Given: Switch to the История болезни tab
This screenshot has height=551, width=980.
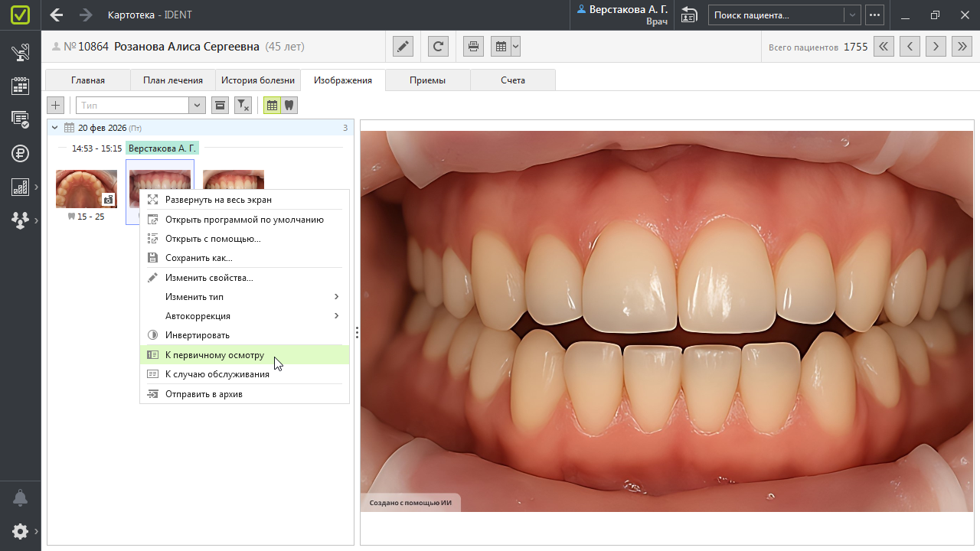Looking at the screenshot, I should (x=258, y=80).
